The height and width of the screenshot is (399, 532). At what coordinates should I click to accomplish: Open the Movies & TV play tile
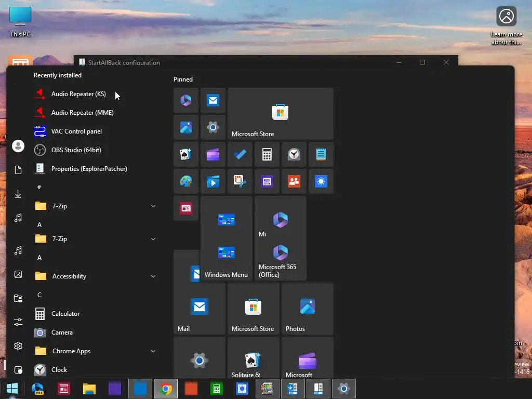pos(213,181)
